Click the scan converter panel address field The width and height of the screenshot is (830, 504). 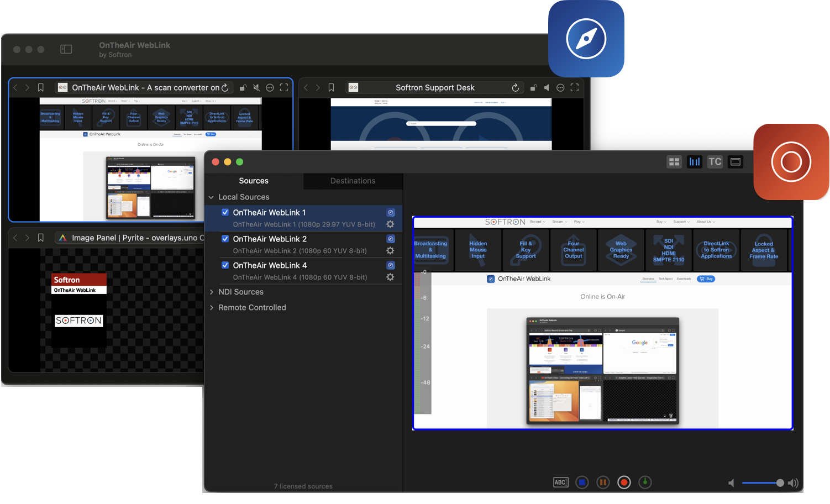pyautogui.click(x=144, y=87)
